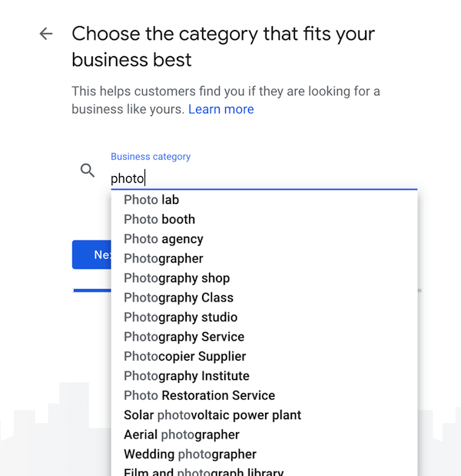
Task: Click the blue progress bar segment
Action: 92,291
